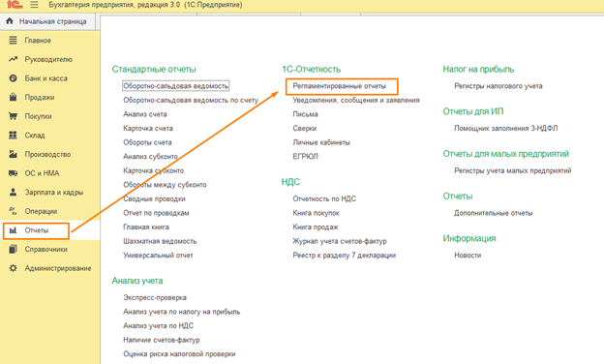Open the Письма link
This screenshot has height=364, width=604.
tap(305, 114)
